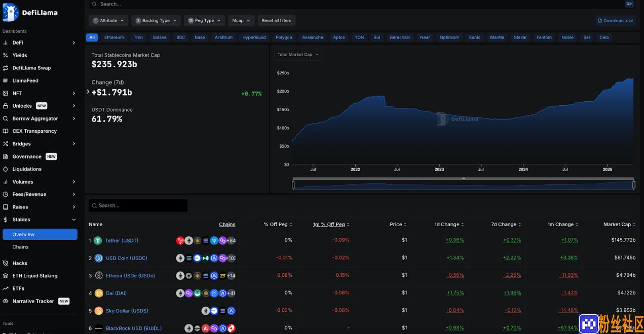This screenshot has width=644, height=334.
Task: Open the BlackRock USD (BUIDL) link
Action: click(x=134, y=328)
